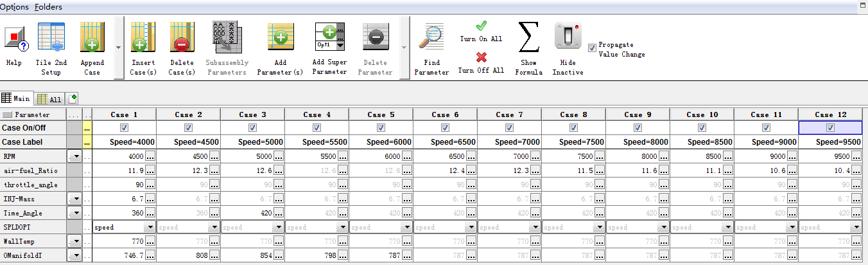
Task: Expand Append Case toolbar arrow
Action: pos(117,48)
